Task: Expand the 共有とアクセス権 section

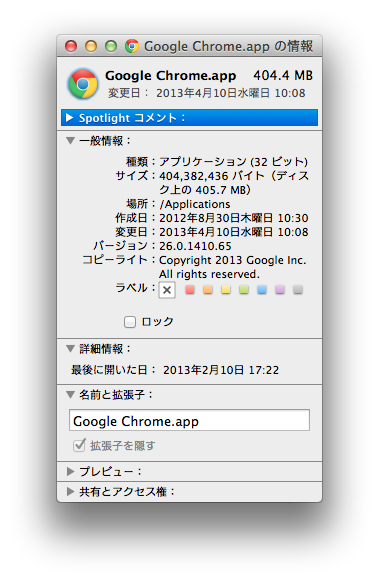Action: click(70, 492)
